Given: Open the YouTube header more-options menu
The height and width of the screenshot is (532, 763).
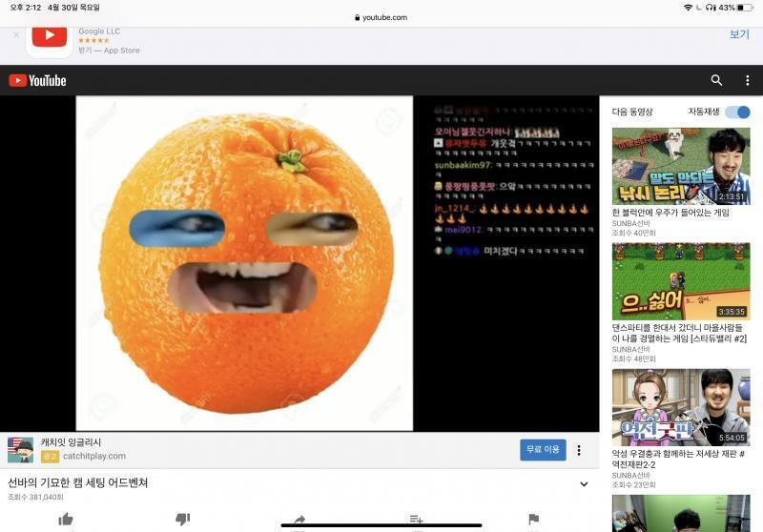Looking at the screenshot, I should point(748,80).
